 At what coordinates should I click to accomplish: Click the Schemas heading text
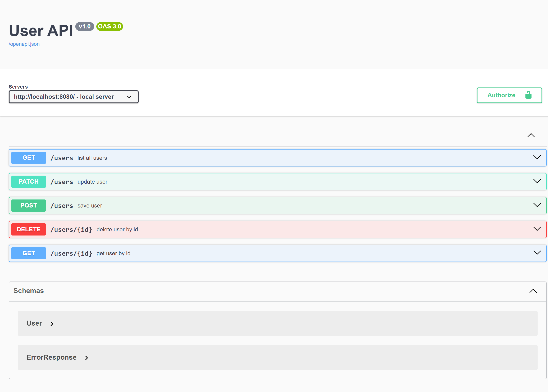[x=29, y=291]
